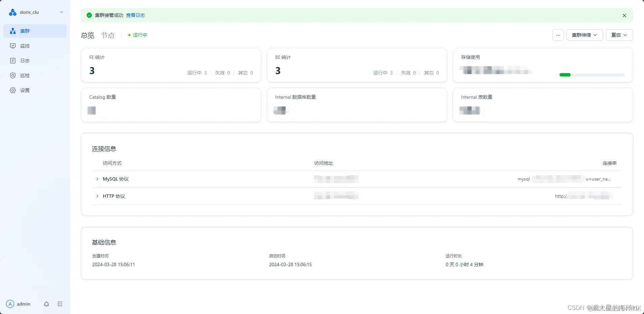Click the 连接串 column header

(x=610, y=163)
